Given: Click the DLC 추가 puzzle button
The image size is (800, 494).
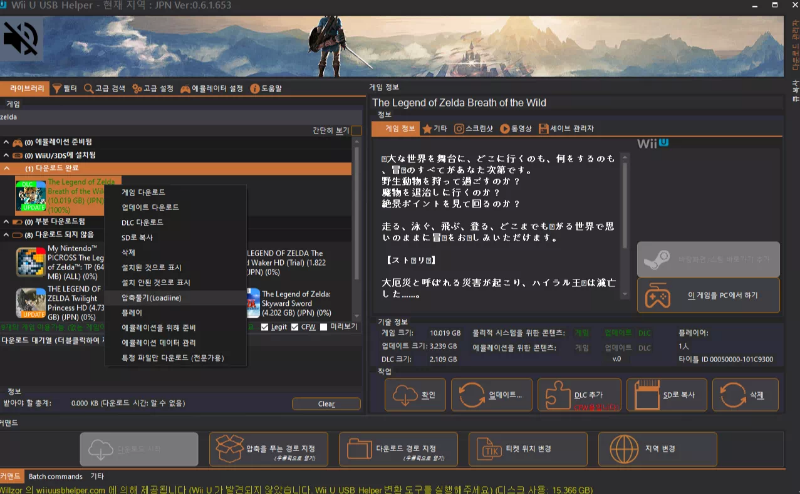Looking at the screenshot, I should coord(580,395).
